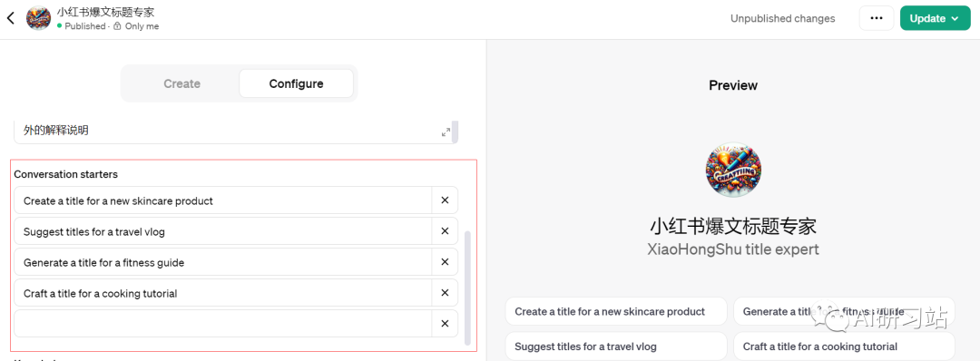Delete the fitness guide conversation starter
The image size is (980, 361).
(445, 262)
